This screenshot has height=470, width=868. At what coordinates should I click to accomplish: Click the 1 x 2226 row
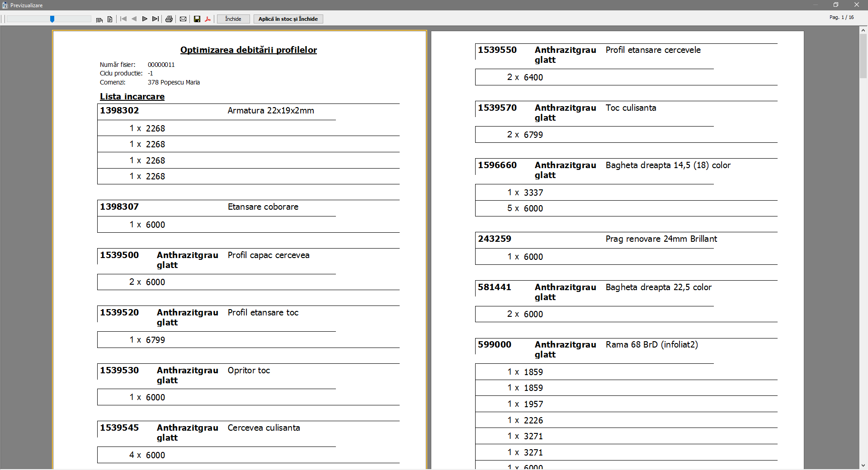(x=626, y=420)
